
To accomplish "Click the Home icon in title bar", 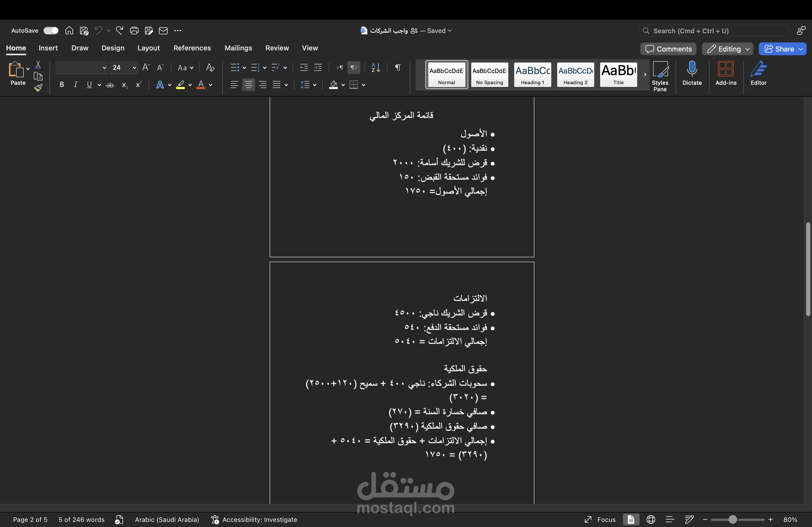I will [69, 31].
